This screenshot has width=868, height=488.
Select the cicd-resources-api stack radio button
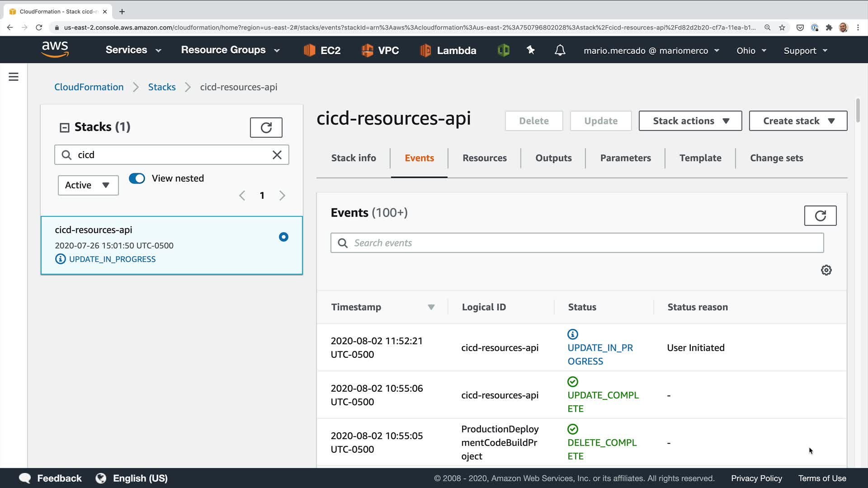click(283, 237)
